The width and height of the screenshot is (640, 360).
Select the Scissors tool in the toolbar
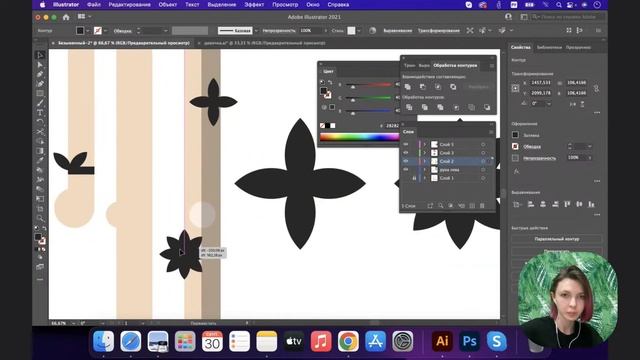pyautogui.click(x=40, y=131)
